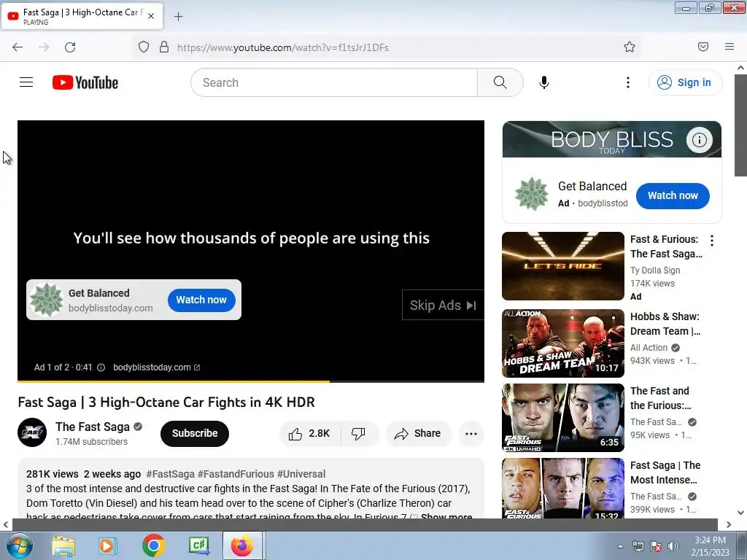The width and height of the screenshot is (747, 560).
Task: Open Chrome from taskbar
Action: (x=153, y=545)
